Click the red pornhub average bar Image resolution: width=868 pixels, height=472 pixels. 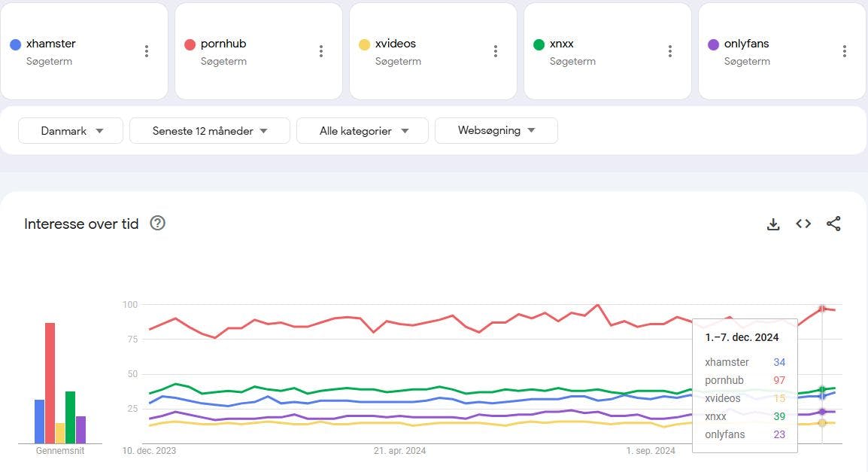(50, 382)
